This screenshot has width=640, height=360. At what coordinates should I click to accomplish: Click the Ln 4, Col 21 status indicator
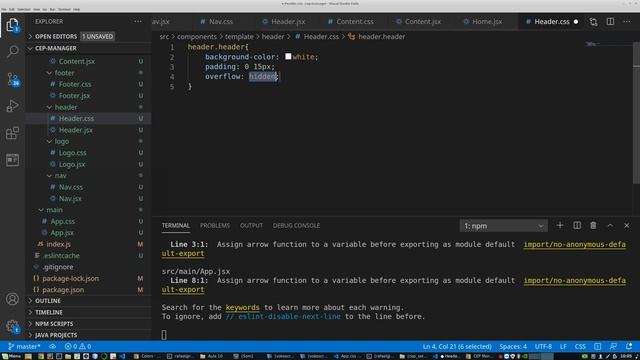pos(457,346)
